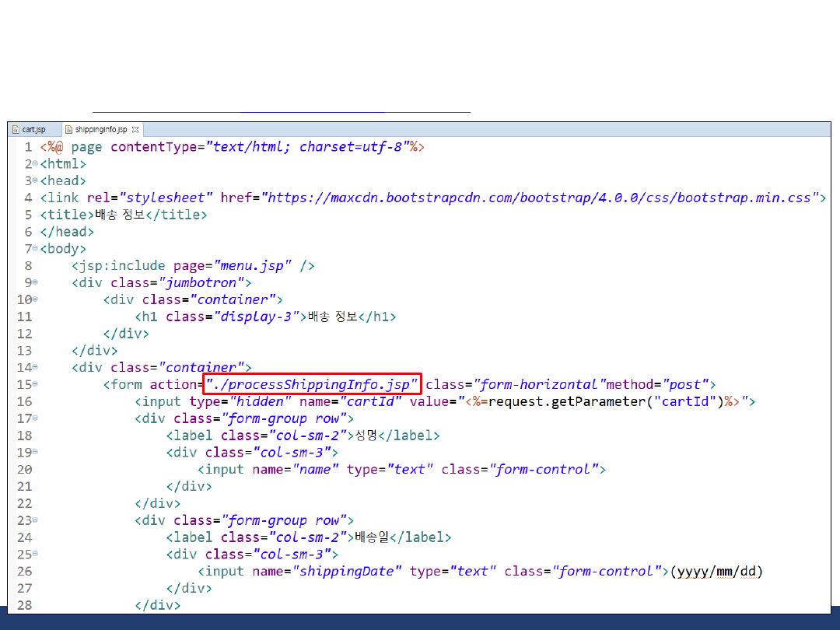
Task: Switch to the cart.jsp editor tab
Action: (x=33, y=129)
